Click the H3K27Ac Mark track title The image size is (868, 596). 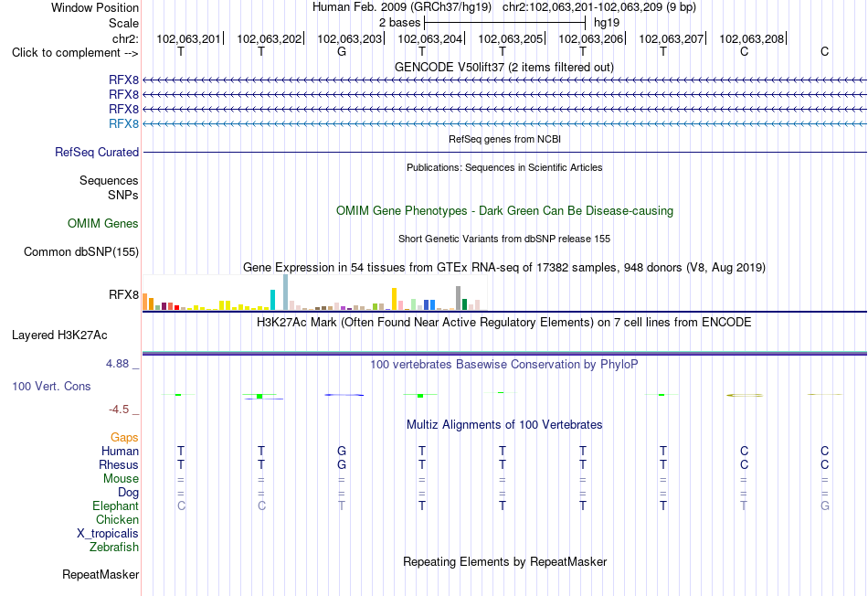[x=503, y=323]
